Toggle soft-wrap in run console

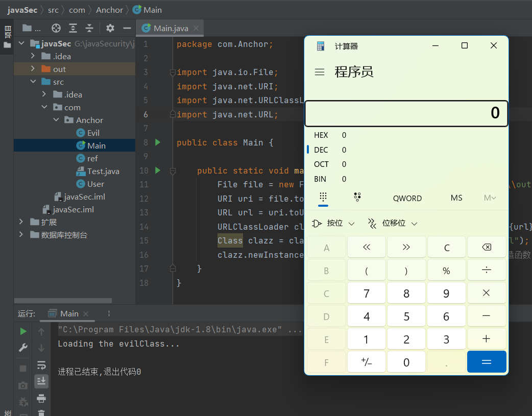click(41, 365)
